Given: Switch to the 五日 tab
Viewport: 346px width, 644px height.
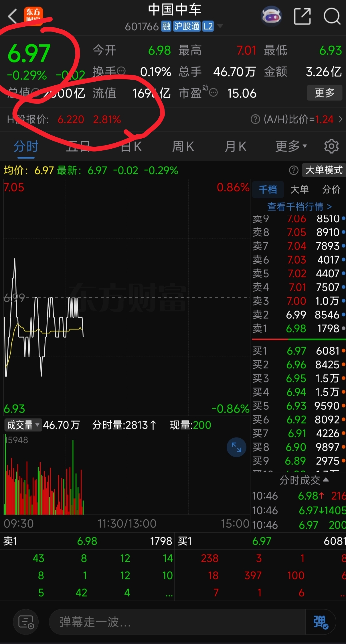Looking at the screenshot, I should [x=78, y=146].
